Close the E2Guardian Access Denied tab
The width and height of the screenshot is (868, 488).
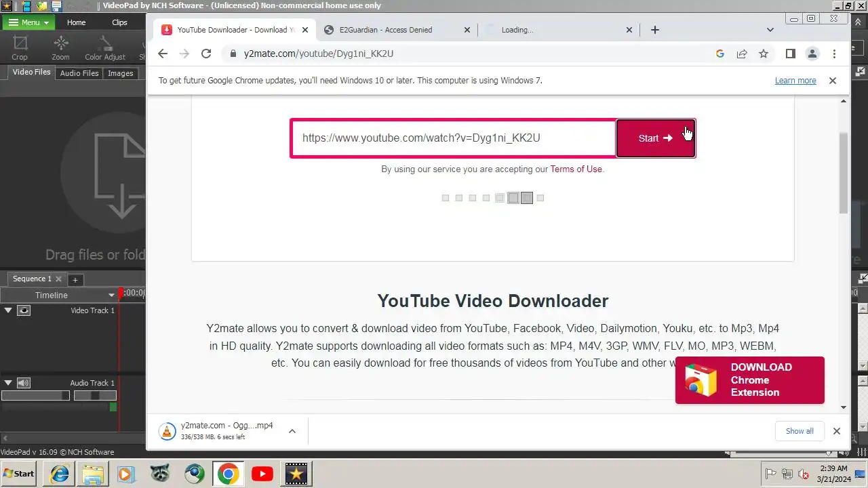[467, 30]
